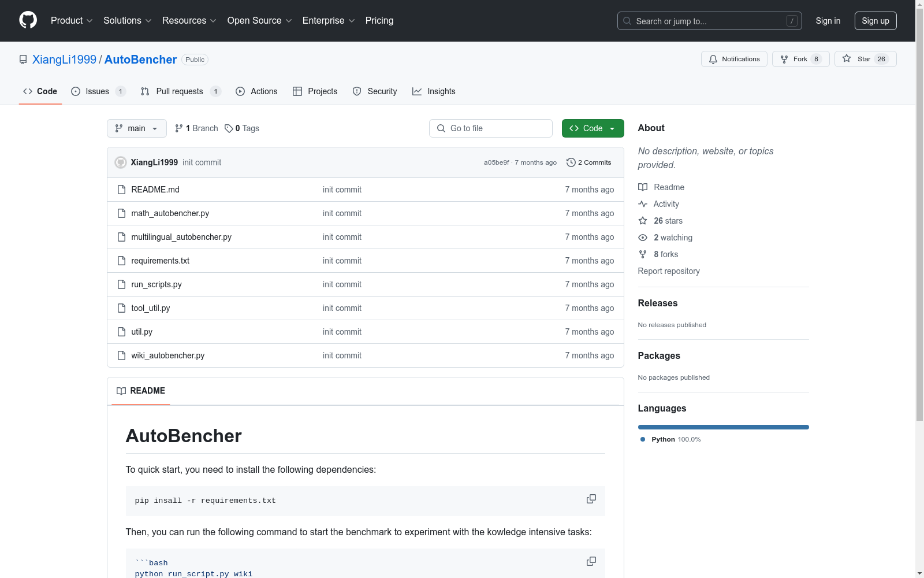
Task: Open the green Code dropdown button
Action: tap(593, 128)
